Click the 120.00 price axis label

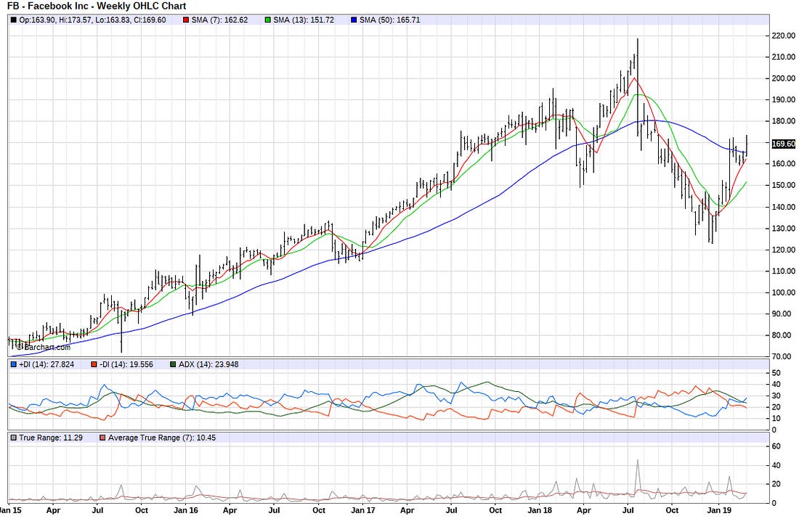[x=783, y=250]
